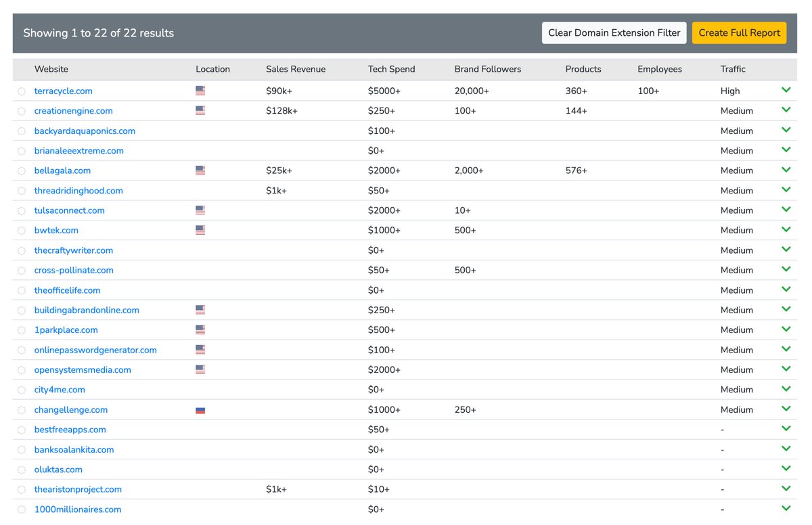812x525 pixels.
Task: Sort by the Sales Revenue column header
Action: 296,69
